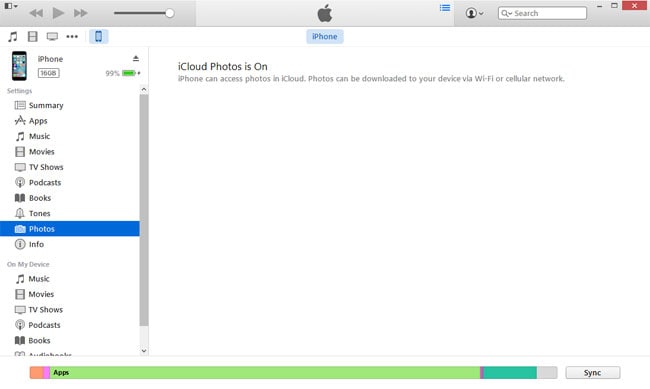Open Apps in Settings sidebar
Image resolution: width=650 pixels, height=389 pixels.
coord(70,121)
